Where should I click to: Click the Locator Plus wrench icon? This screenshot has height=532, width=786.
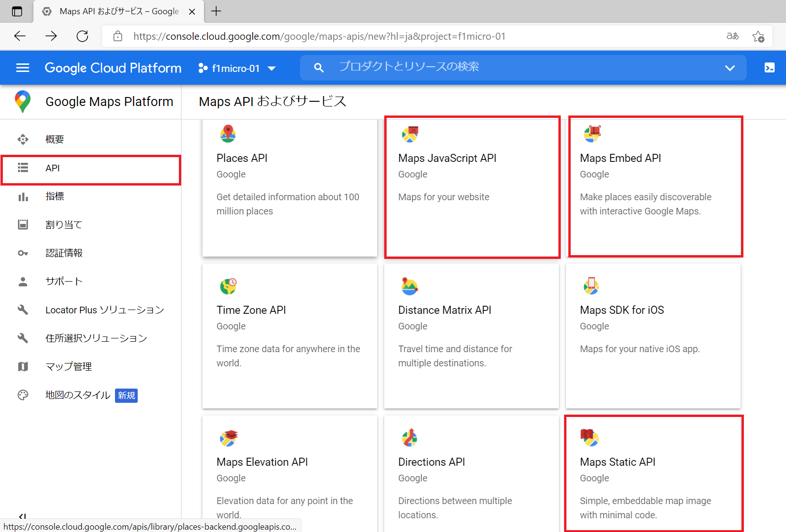coord(23,310)
